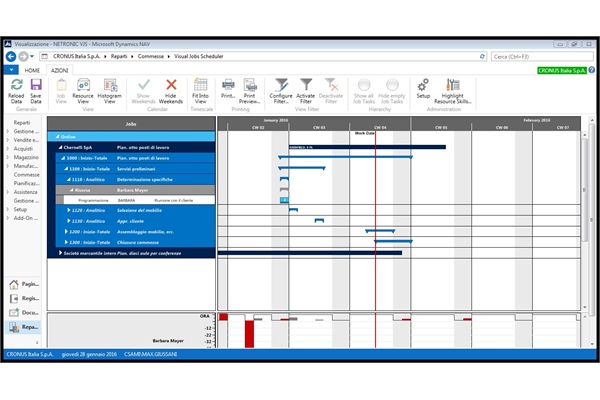Open the Setup administration icon

tap(423, 85)
